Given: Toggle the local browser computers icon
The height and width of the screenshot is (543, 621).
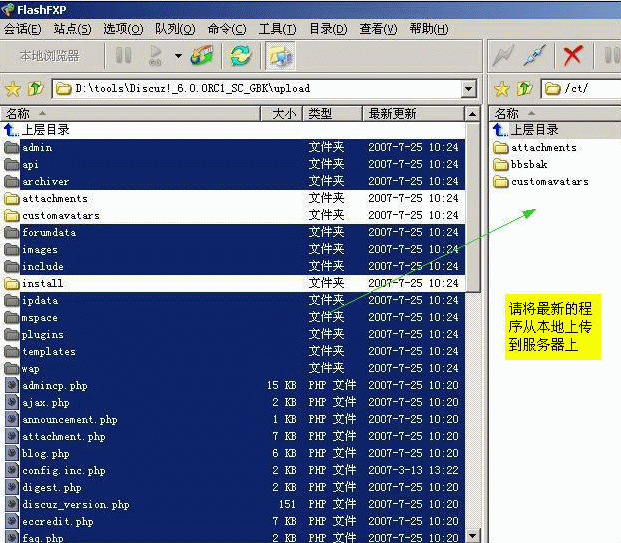Looking at the screenshot, I should [280, 56].
